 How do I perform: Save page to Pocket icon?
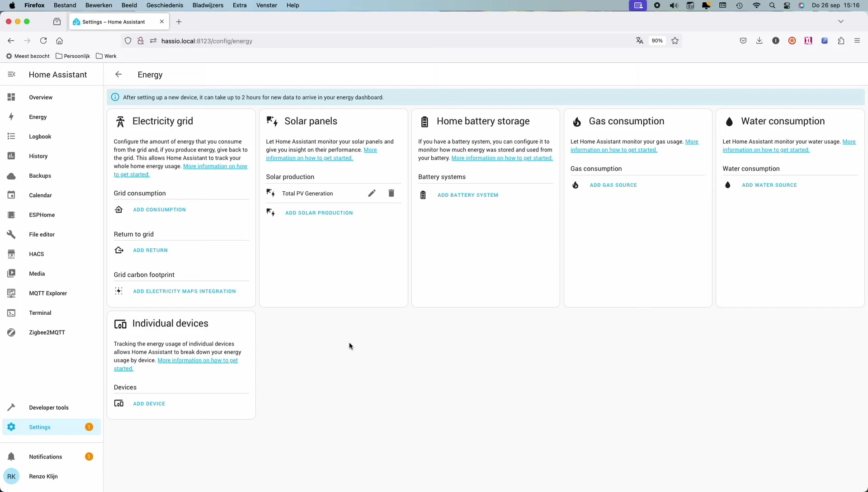(x=743, y=41)
